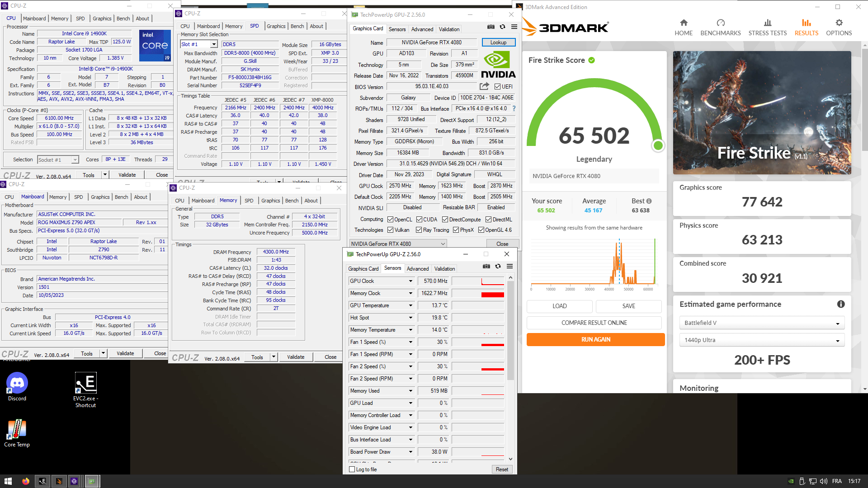Click vertical scrollbar in GPU-Z Sensors list
The image size is (868, 488).
[x=510, y=330]
